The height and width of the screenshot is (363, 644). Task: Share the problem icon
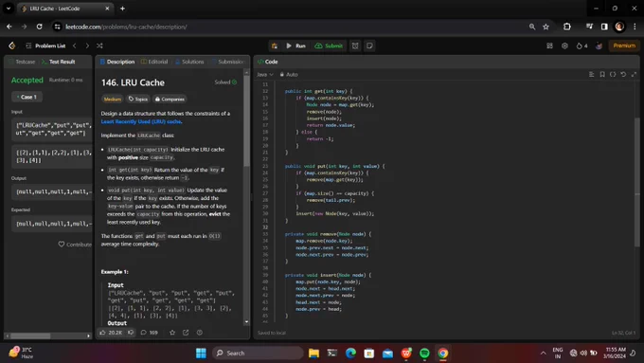pyautogui.click(x=186, y=332)
